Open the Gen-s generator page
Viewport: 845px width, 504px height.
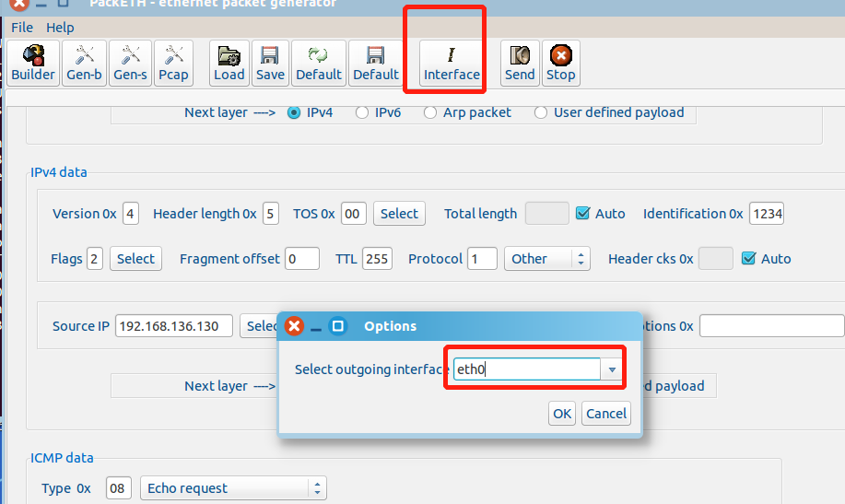pos(130,63)
